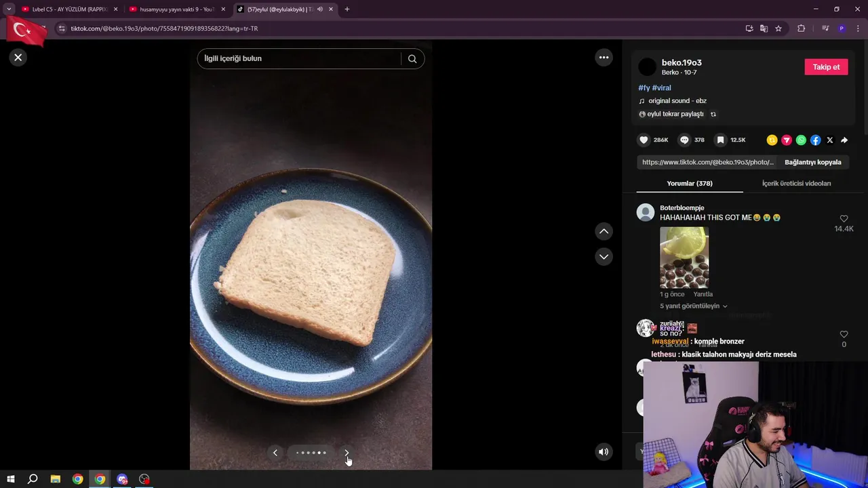Open more share options with the arrow
Viewport: 868px width, 488px height.
(x=844, y=140)
